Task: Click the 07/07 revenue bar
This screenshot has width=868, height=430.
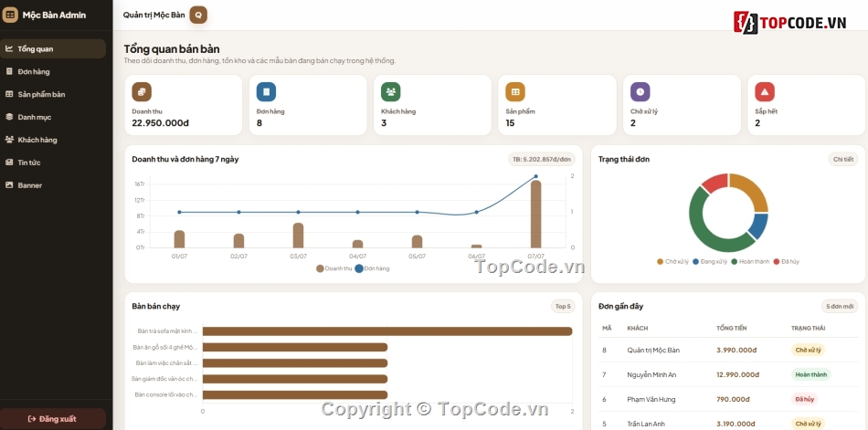Action: (x=535, y=215)
